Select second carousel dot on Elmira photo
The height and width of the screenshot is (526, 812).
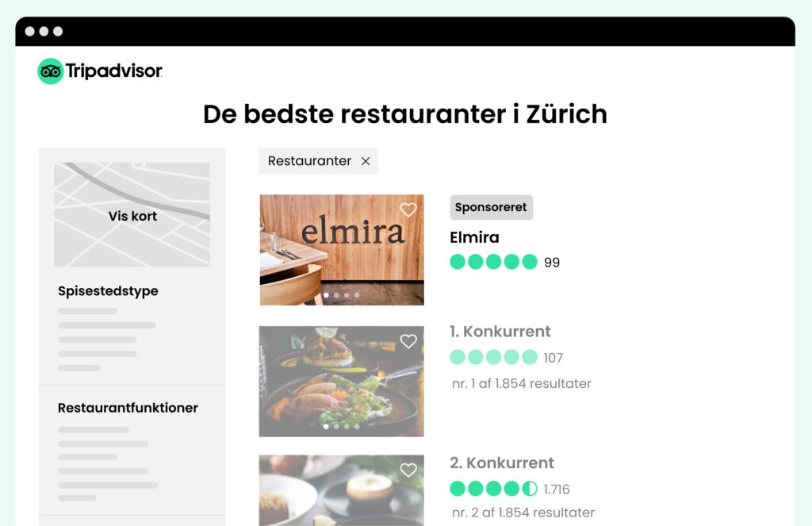(336, 295)
